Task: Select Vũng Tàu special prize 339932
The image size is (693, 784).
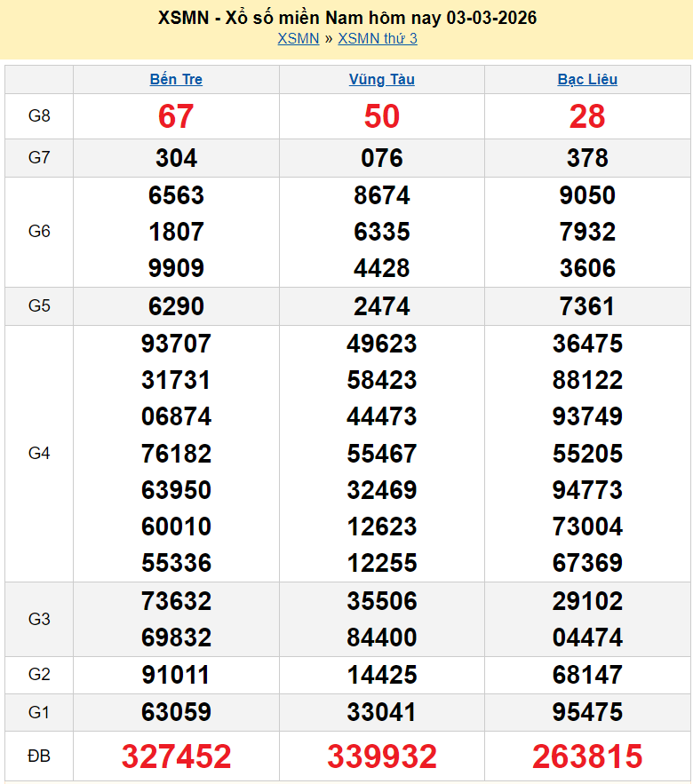Action: click(x=381, y=756)
